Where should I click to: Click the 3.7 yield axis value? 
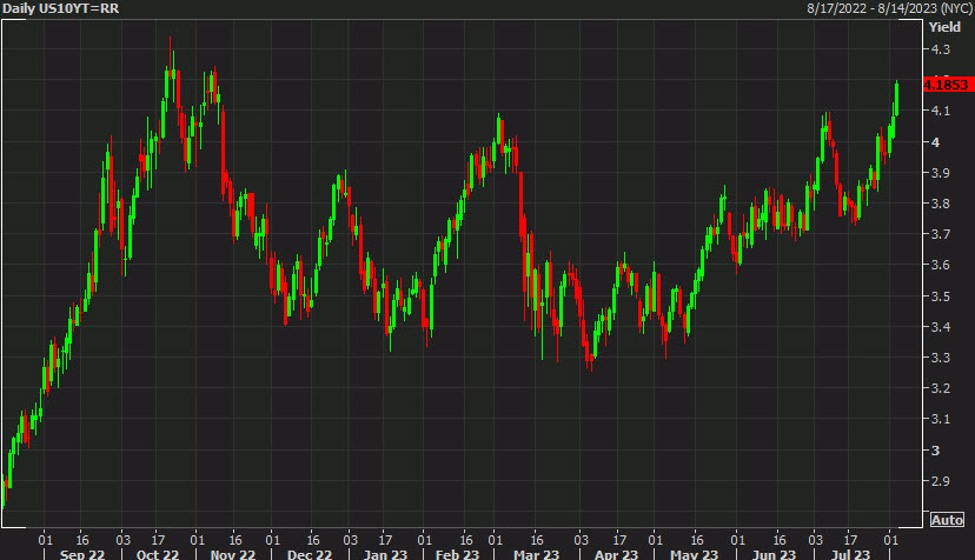[x=940, y=234]
